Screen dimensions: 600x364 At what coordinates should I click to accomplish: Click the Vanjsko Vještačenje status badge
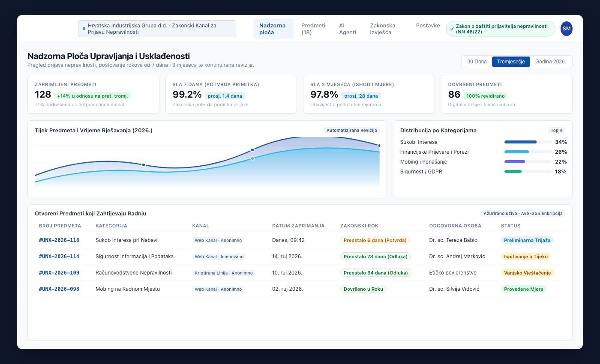(528, 273)
